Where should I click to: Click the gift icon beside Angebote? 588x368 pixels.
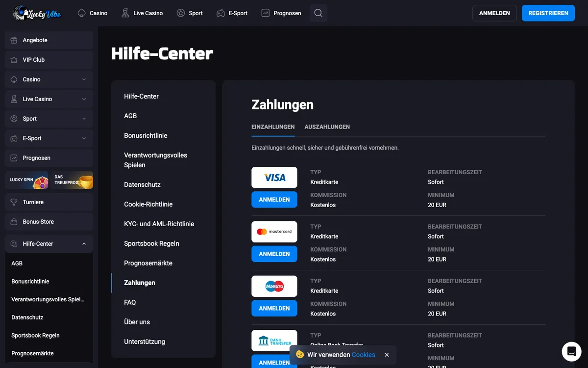(x=14, y=40)
